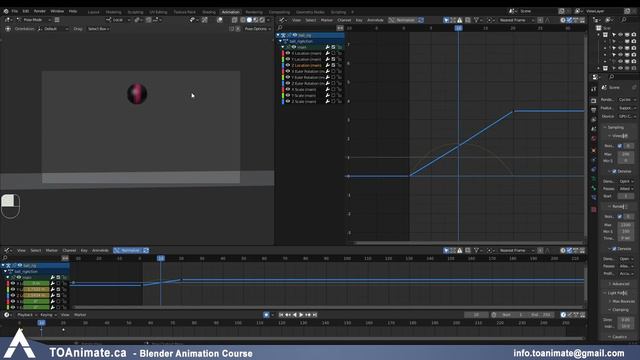Image resolution: width=640 pixels, height=360 pixels.
Task: Open the viewport editor type icon
Action: pyautogui.click(x=8, y=20)
